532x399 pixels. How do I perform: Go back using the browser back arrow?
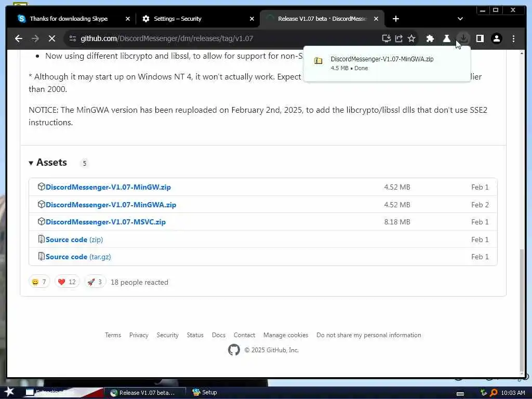(x=19, y=38)
